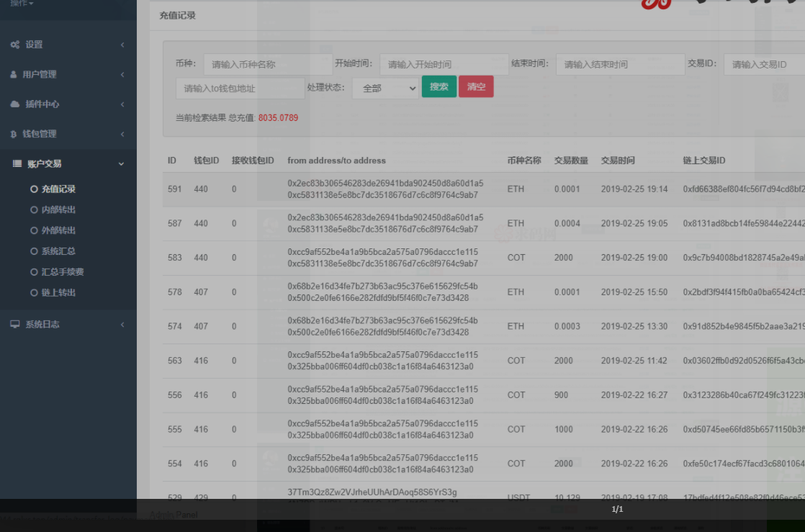This screenshot has width=805, height=532.
Task: Click the 开始时间 input field
Action: [x=444, y=64]
